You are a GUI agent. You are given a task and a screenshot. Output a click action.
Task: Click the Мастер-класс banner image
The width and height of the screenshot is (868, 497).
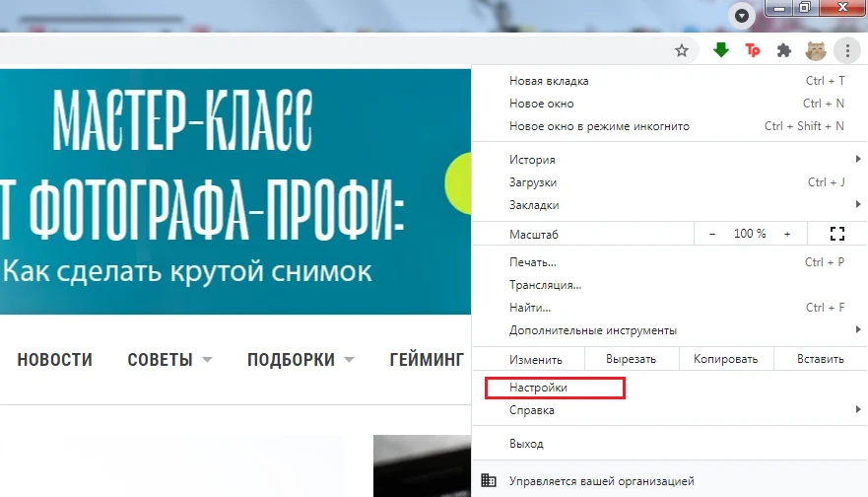(227, 187)
